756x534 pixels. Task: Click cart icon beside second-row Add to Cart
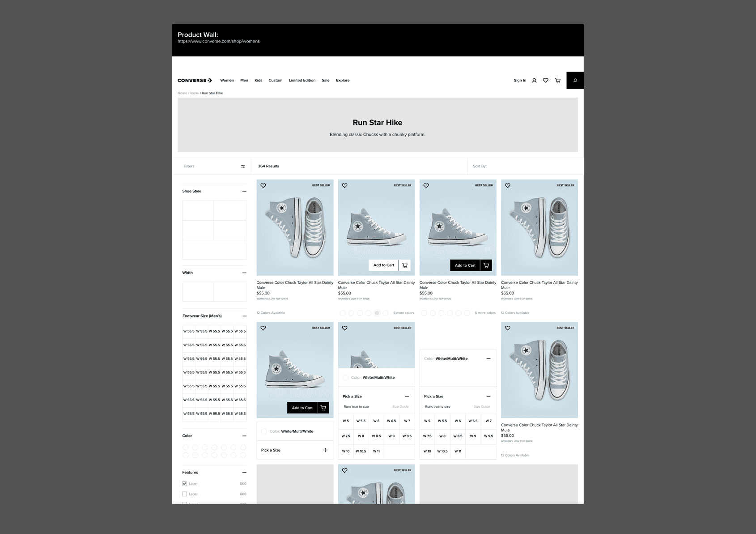(x=323, y=408)
